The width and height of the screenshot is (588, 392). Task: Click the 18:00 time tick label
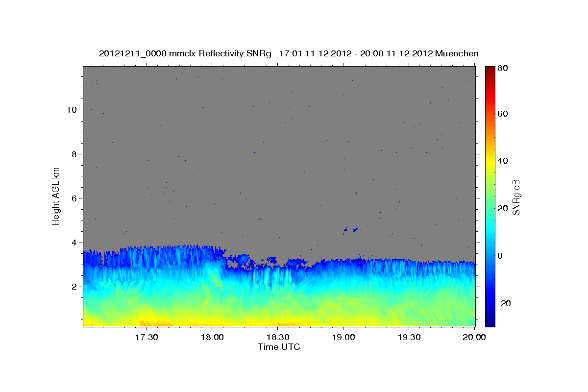tap(212, 337)
